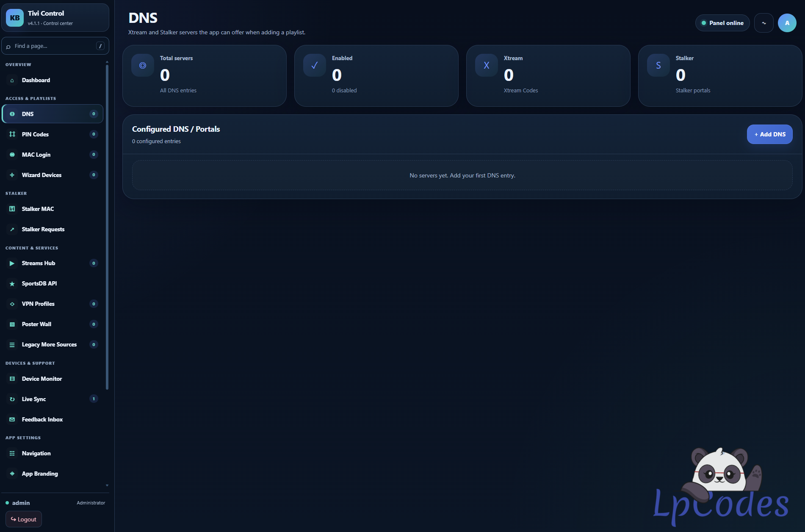The image size is (805, 532).
Task: Click the sidebar scroll-up arrow
Action: pos(107,62)
